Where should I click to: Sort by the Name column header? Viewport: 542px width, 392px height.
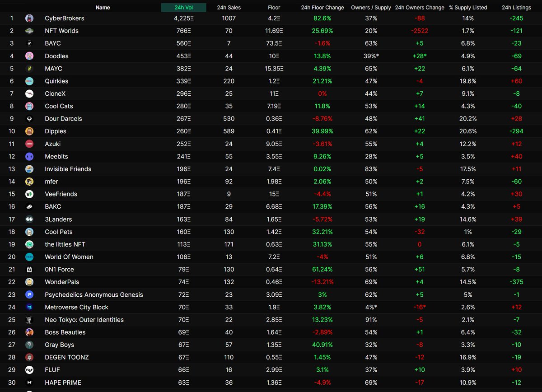[103, 7]
